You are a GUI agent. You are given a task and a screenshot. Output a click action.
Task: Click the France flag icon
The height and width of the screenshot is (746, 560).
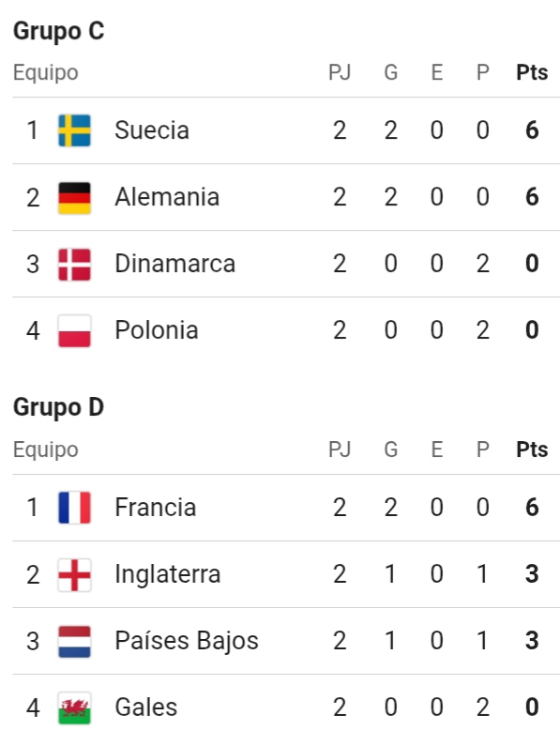[x=74, y=508]
